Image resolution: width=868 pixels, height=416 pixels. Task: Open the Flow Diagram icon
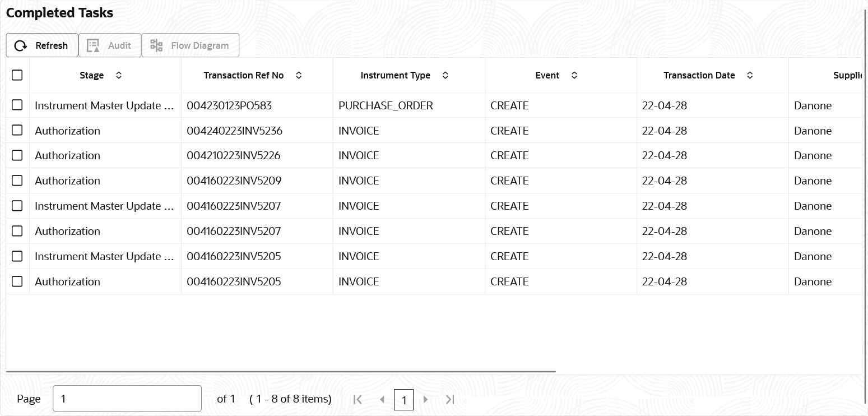pyautogui.click(x=156, y=45)
